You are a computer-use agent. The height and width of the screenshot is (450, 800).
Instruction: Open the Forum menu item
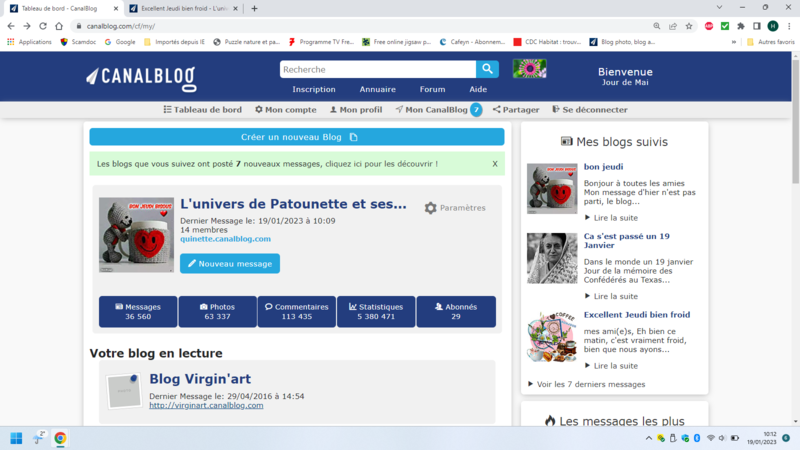[x=432, y=89]
